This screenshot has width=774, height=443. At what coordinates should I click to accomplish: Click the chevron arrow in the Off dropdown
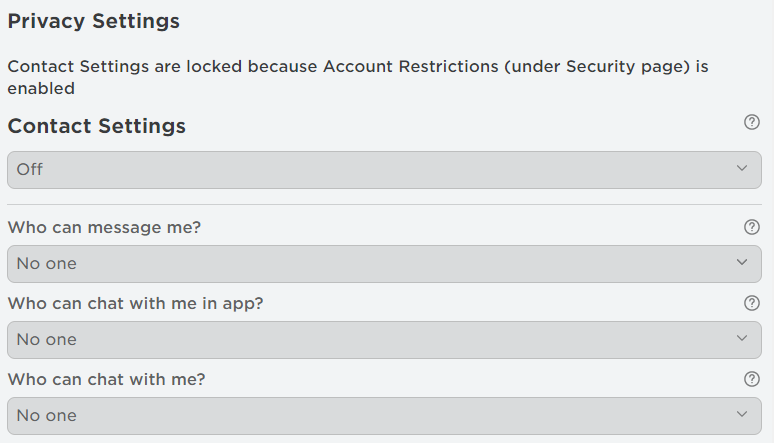tap(741, 169)
